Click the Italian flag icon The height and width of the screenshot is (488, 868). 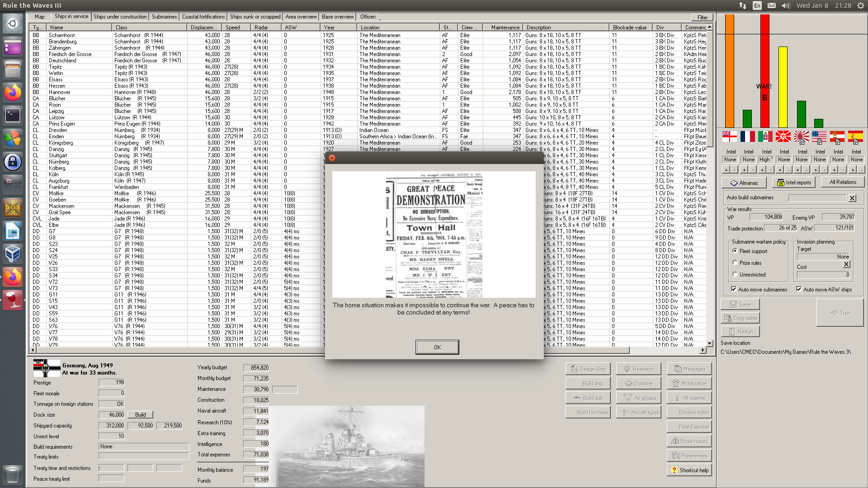coord(765,136)
